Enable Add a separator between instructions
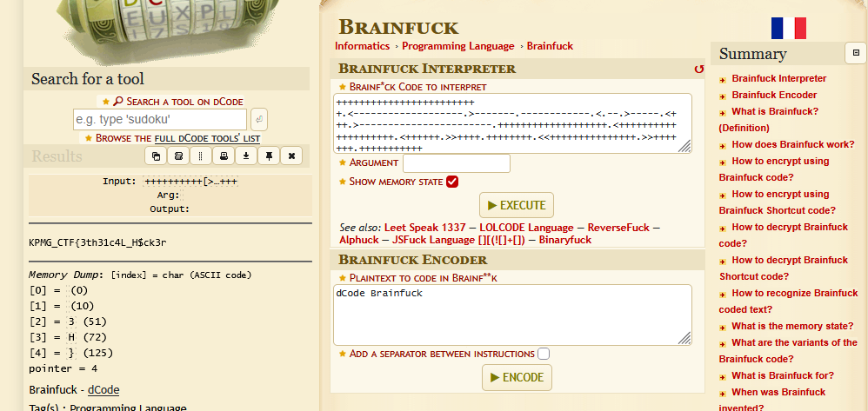 544,354
